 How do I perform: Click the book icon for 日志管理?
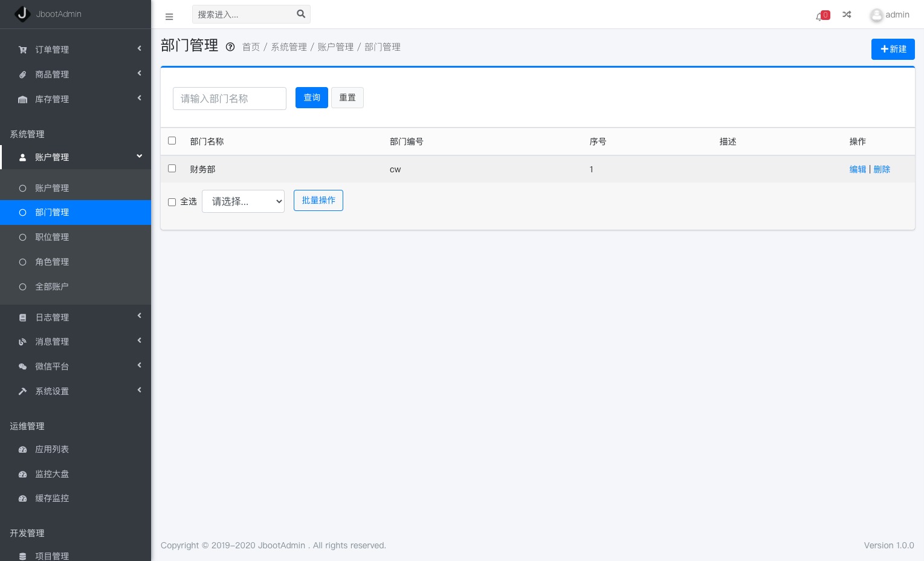(x=22, y=317)
